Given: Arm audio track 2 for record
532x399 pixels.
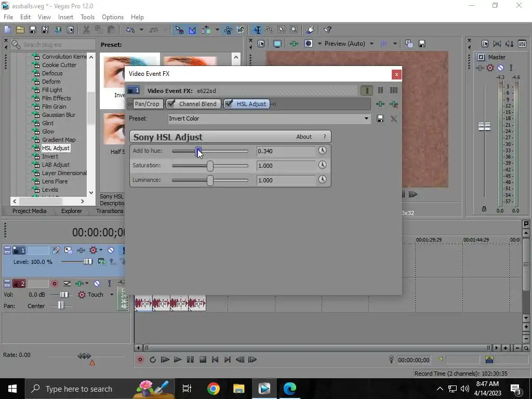Looking at the screenshot, I should (x=55, y=283).
